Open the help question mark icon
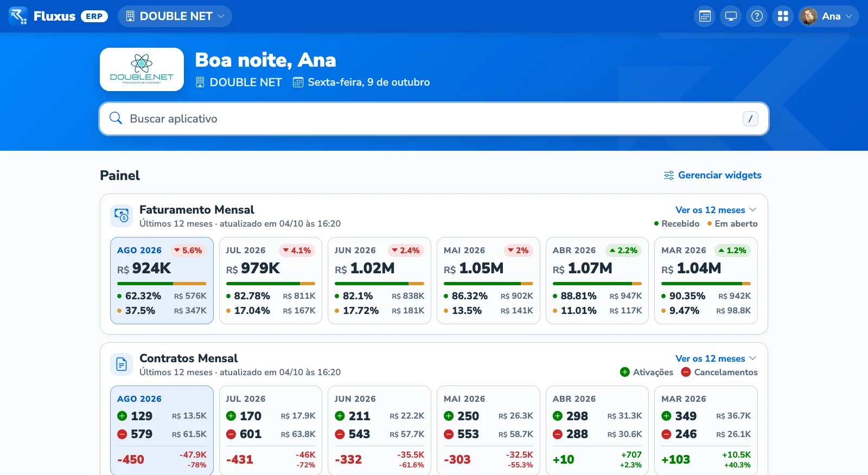The width and height of the screenshot is (868, 475). [757, 16]
